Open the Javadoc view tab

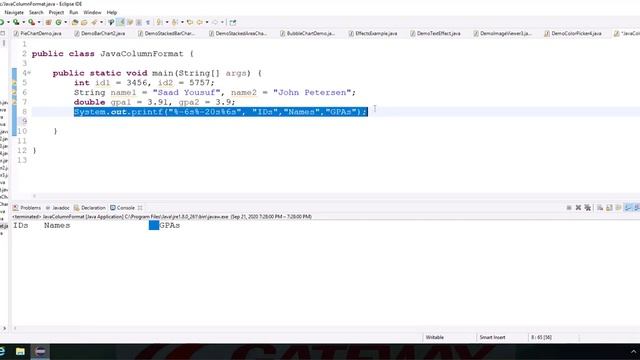[x=57, y=208]
